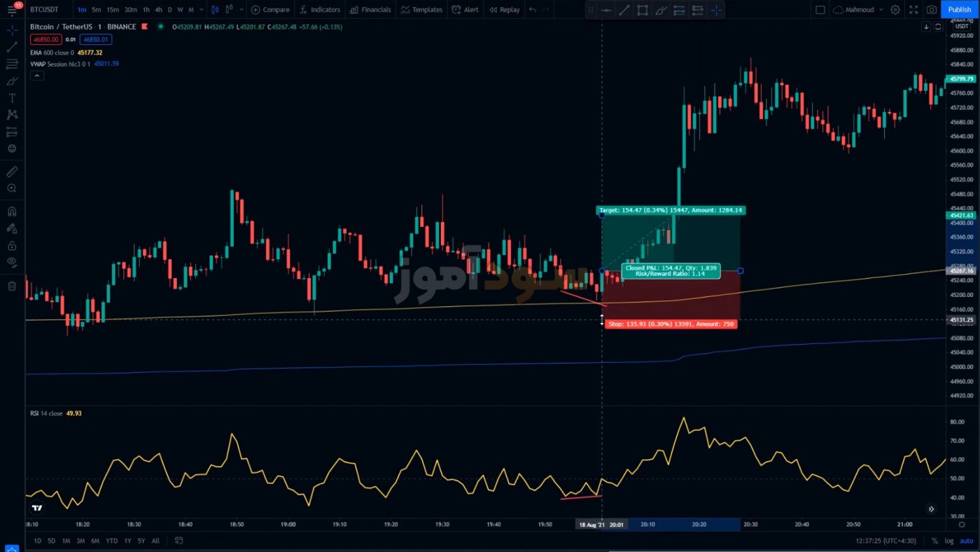
Task: Open chart settings gear in top bar
Action: click(x=895, y=10)
